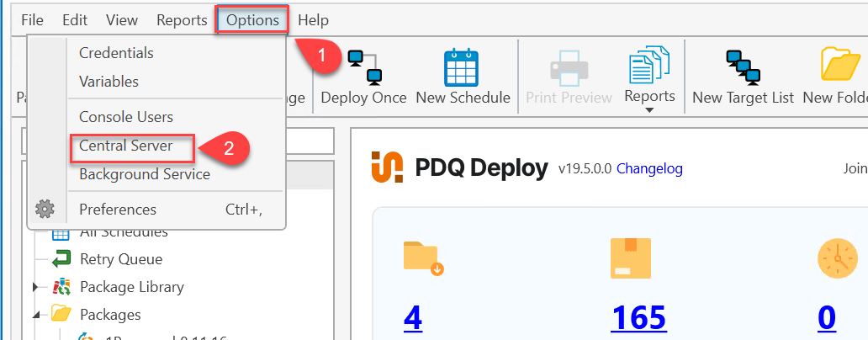Image resolution: width=868 pixels, height=340 pixels.
Task: Expand the Package Library node
Action: click(x=36, y=287)
